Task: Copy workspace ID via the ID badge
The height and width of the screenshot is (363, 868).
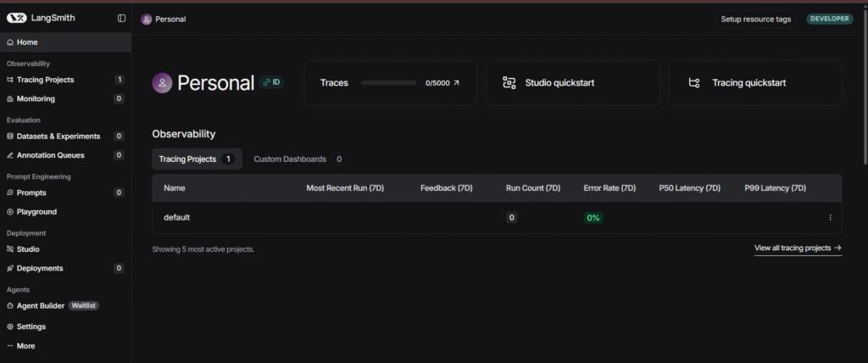Action: (272, 82)
